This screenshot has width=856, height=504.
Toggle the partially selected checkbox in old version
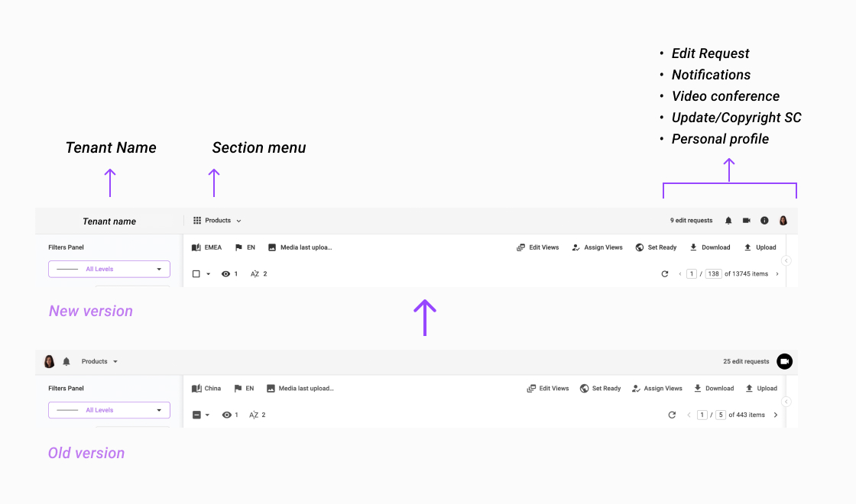coord(196,415)
